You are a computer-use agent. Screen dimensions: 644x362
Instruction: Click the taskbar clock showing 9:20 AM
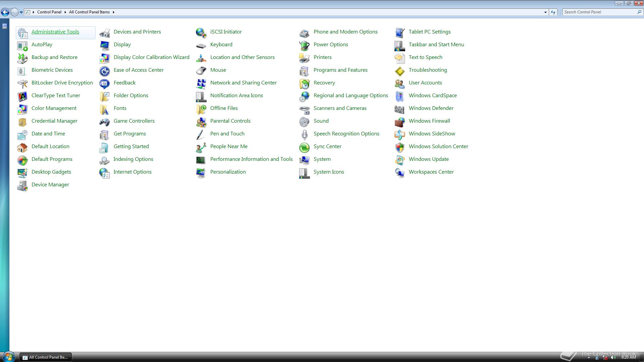[x=628, y=357]
